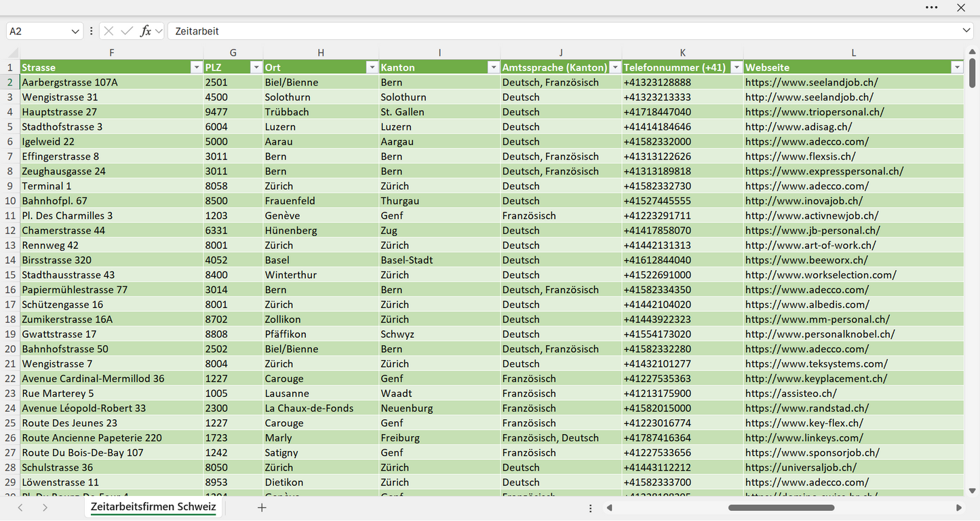Expand the formula bar with chevron
The height and width of the screenshot is (521, 980).
(x=966, y=31)
